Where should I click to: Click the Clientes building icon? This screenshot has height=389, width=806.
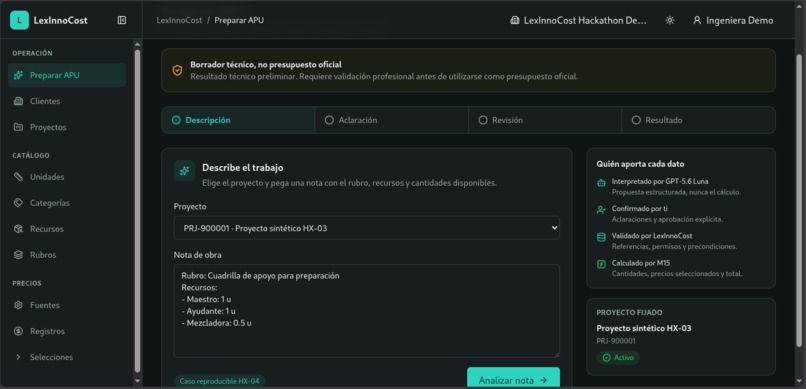click(19, 101)
